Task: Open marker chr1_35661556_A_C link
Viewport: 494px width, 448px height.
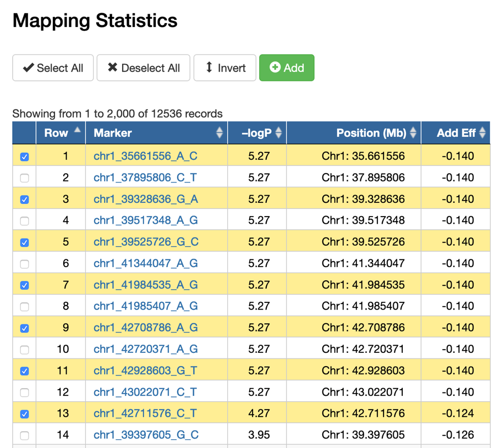Action: pyautogui.click(x=145, y=156)
